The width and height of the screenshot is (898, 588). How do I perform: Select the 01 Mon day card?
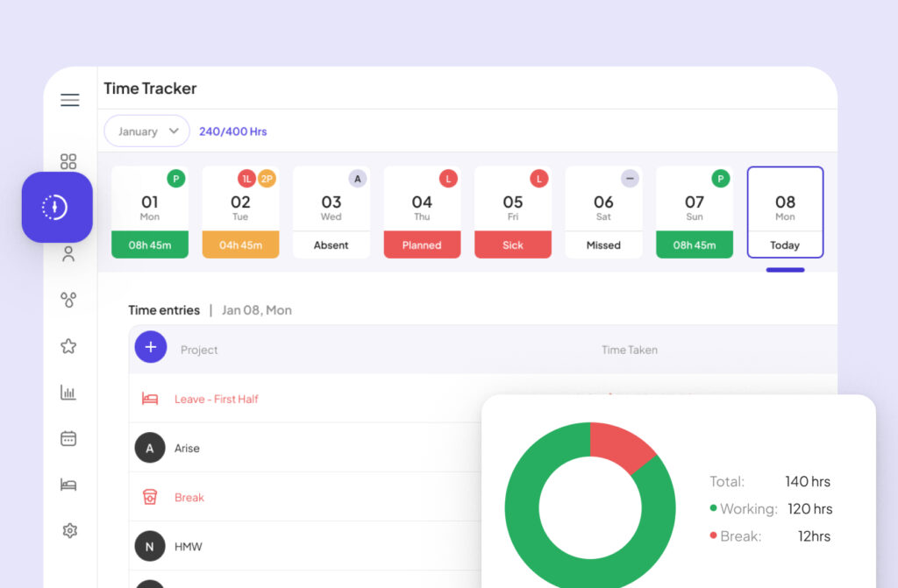(150, 212)
